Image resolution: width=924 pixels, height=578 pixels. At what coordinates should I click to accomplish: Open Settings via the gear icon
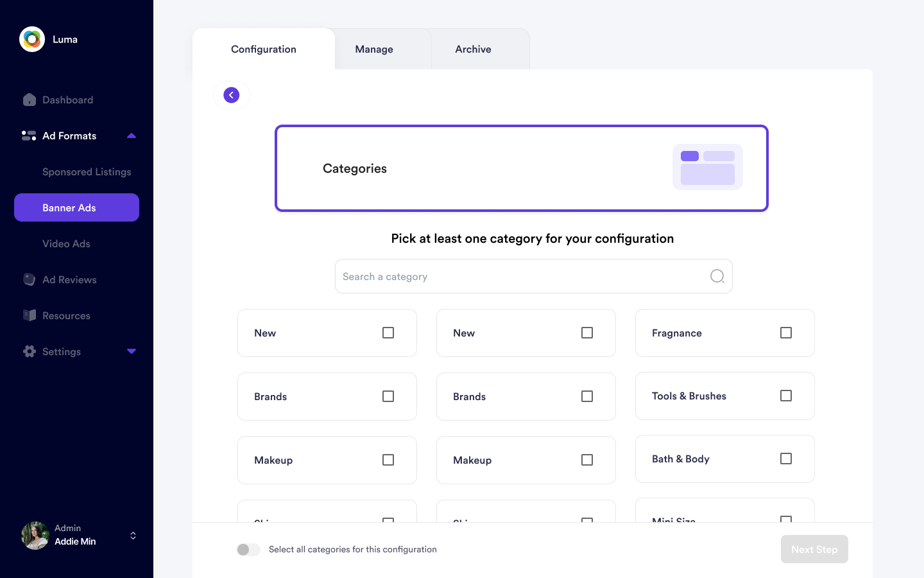coord(29,351)
